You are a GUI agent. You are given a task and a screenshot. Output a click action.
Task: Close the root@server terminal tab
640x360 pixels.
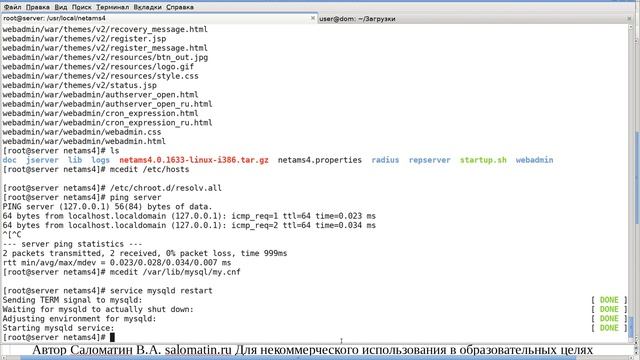tap(313, 18)
